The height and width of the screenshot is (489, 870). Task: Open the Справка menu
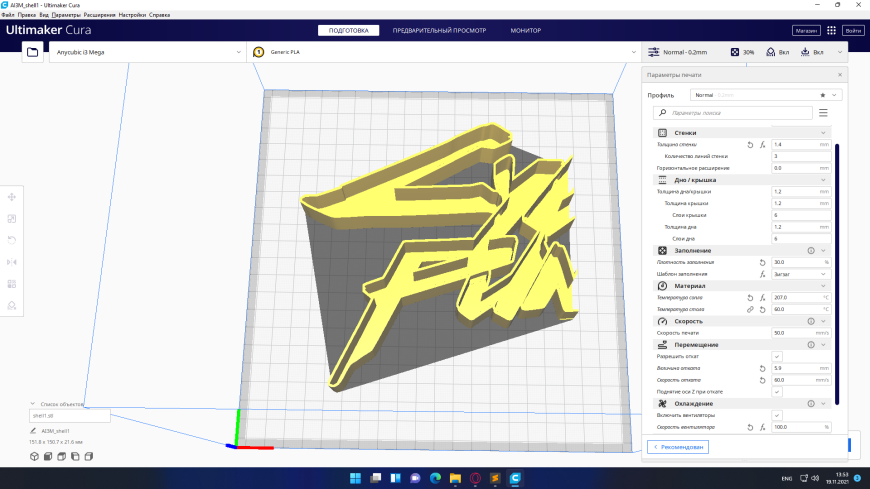(x=159, y=15)
